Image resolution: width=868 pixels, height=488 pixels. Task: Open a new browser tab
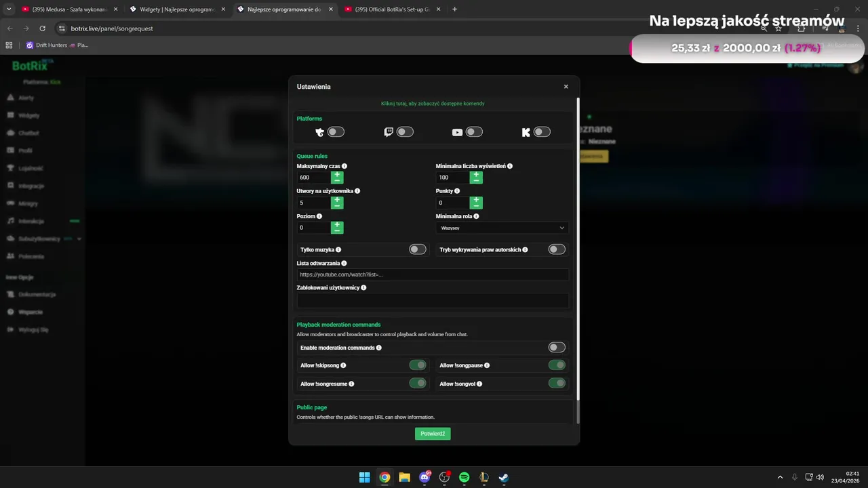point(454,9)
